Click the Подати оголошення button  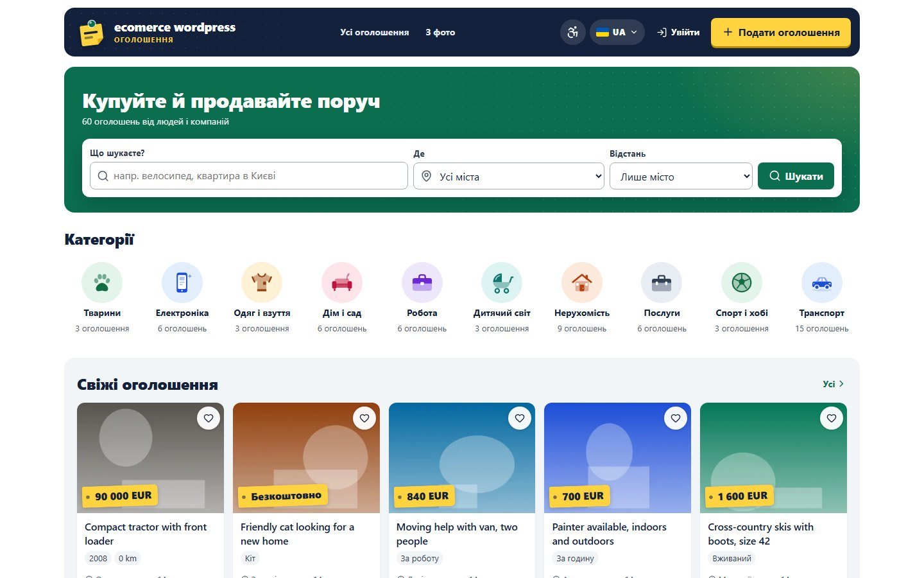click(781, 32)
